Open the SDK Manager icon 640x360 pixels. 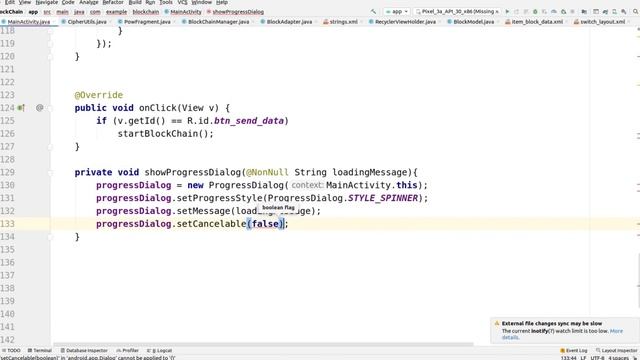(624, 12)
